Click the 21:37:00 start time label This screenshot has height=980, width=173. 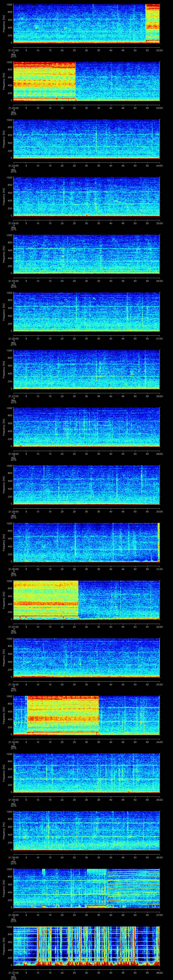pos(13,973)
